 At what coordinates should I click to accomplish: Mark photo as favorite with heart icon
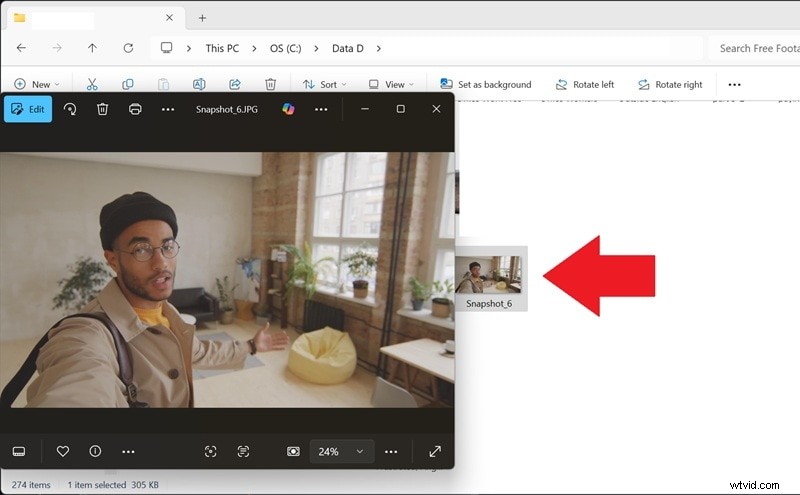(x=63, y=451)
